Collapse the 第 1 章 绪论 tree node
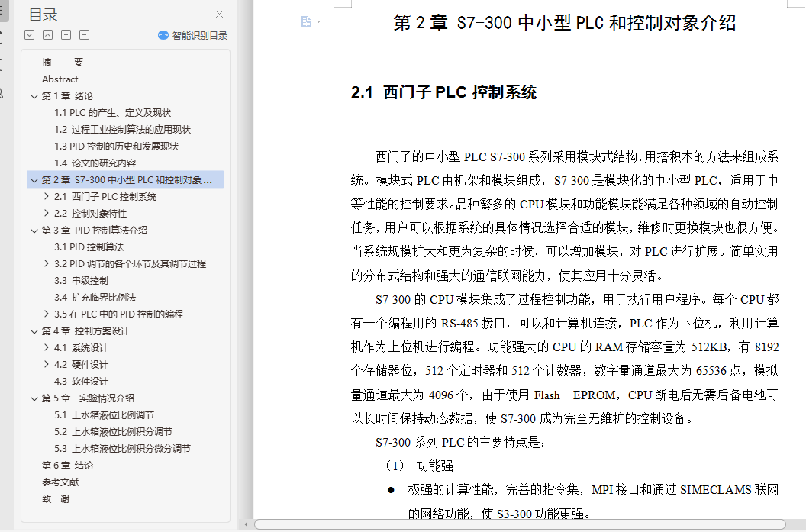 click(x=34, y=96)
